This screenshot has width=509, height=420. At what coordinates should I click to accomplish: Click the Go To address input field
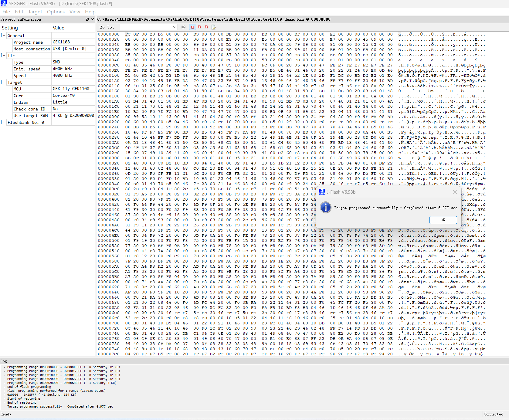pyautogui.click(x=146, y=27)
